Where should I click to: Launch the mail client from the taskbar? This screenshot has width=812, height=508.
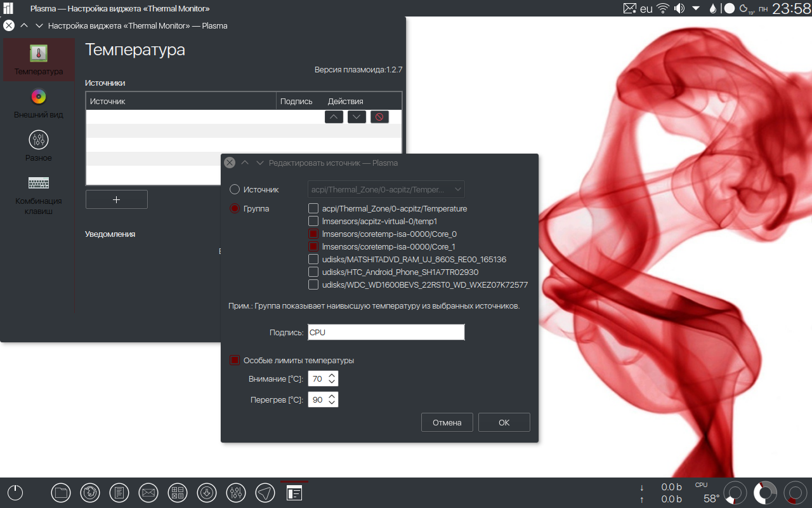148,493
